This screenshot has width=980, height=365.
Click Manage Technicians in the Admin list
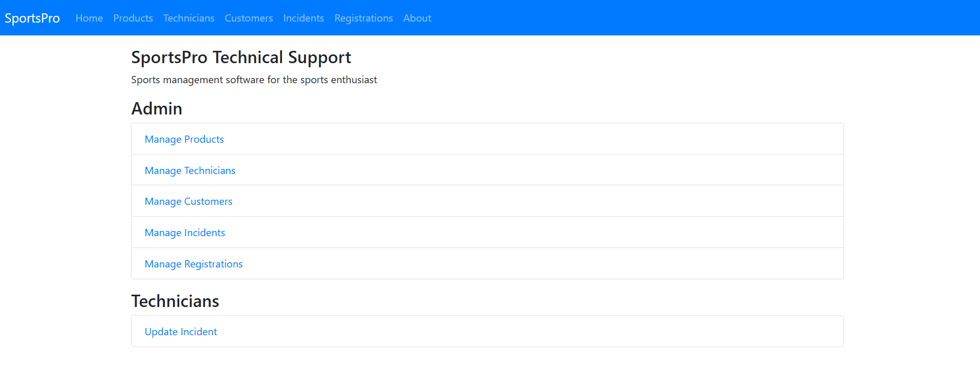190,170
